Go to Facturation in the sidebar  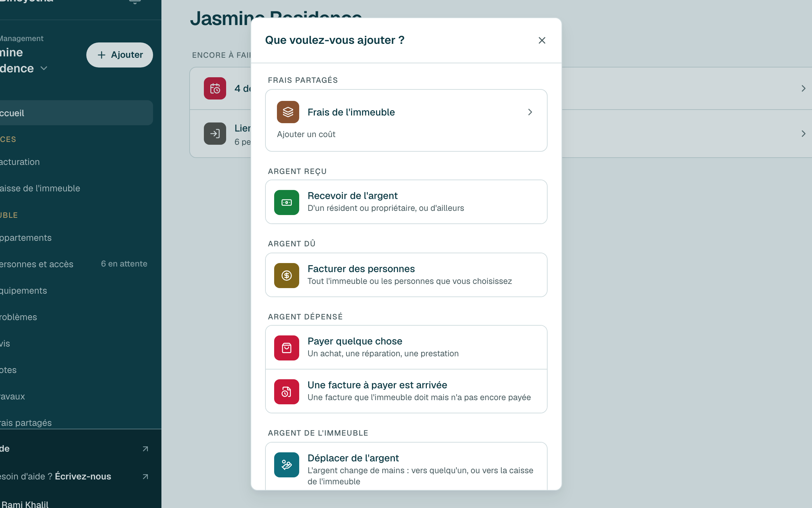tap(76, 162)
